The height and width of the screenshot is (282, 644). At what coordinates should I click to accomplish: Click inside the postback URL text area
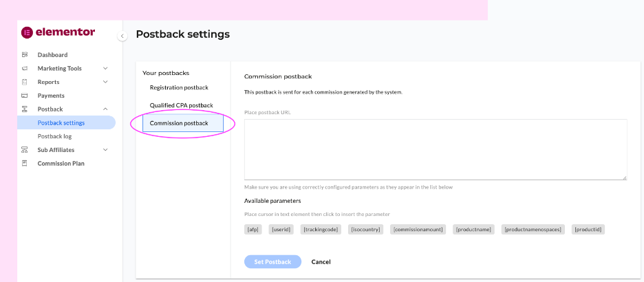pos(435,149)
